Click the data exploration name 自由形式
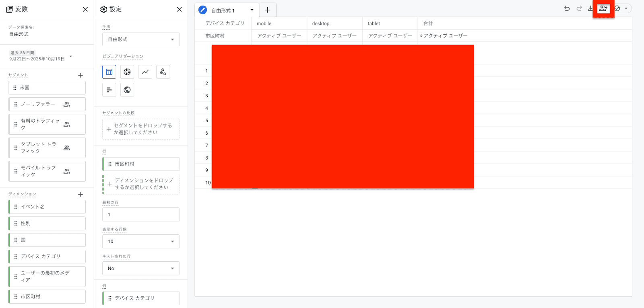644x308 pixels. point(19,34)
